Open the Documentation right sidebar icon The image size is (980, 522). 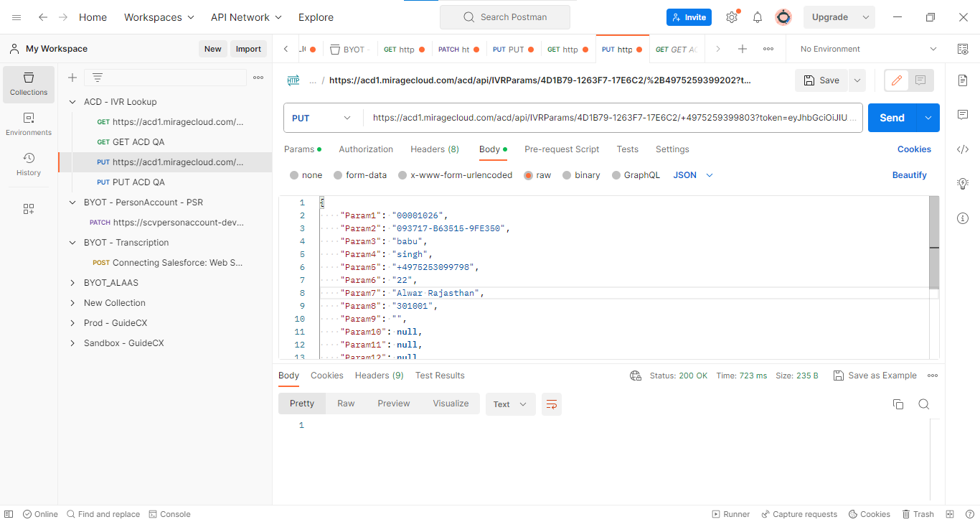(963, 80)
